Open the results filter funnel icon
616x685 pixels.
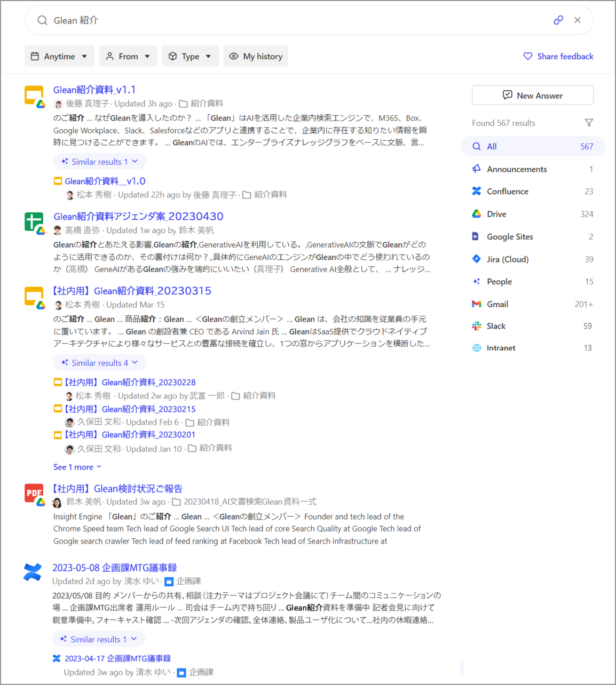pos(589,123)
